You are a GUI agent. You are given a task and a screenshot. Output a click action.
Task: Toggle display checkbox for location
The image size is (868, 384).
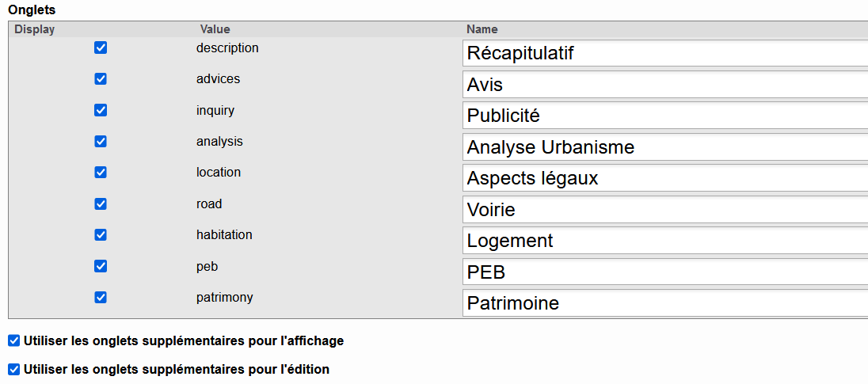click(x=101, y=173)
